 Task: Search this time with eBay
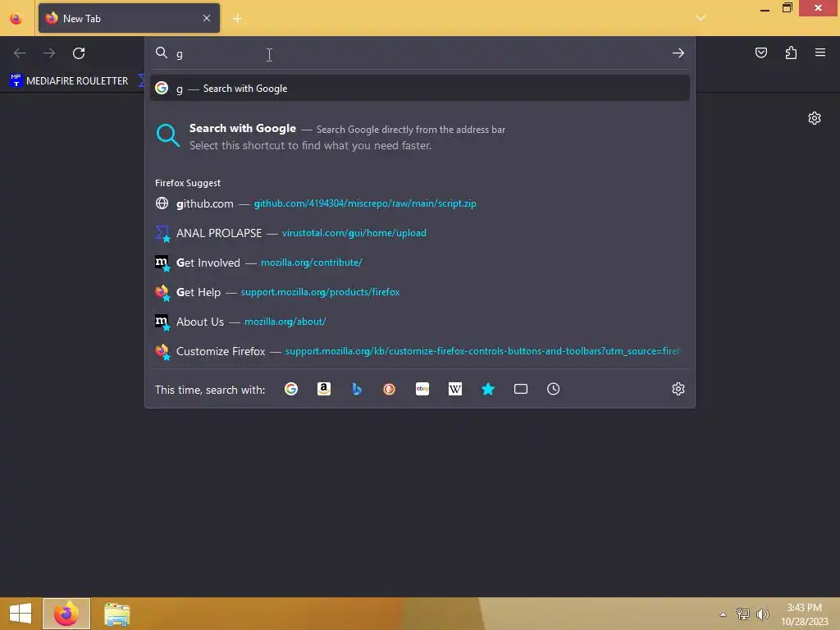tap(422, 389)
